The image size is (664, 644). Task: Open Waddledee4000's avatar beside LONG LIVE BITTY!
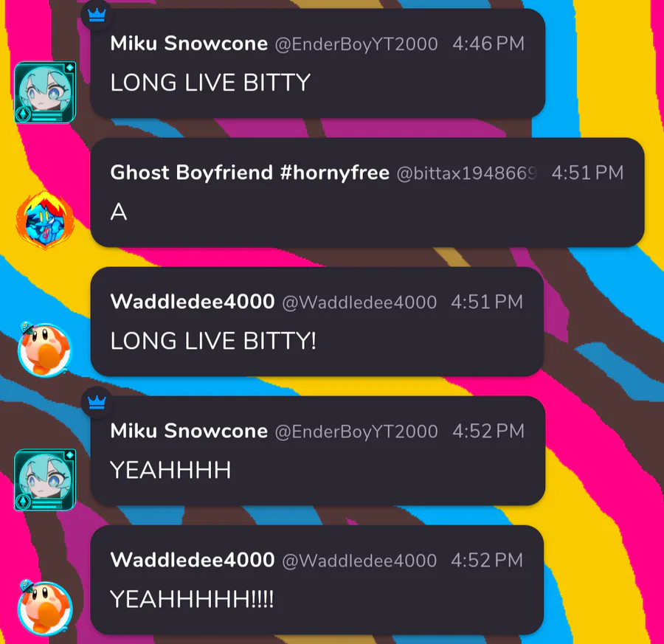coord(45,349)
